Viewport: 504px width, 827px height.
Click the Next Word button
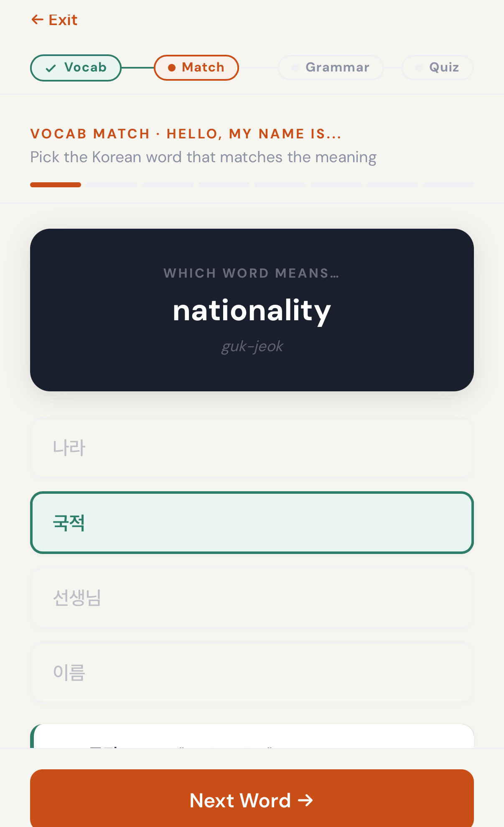click(251, 800)
